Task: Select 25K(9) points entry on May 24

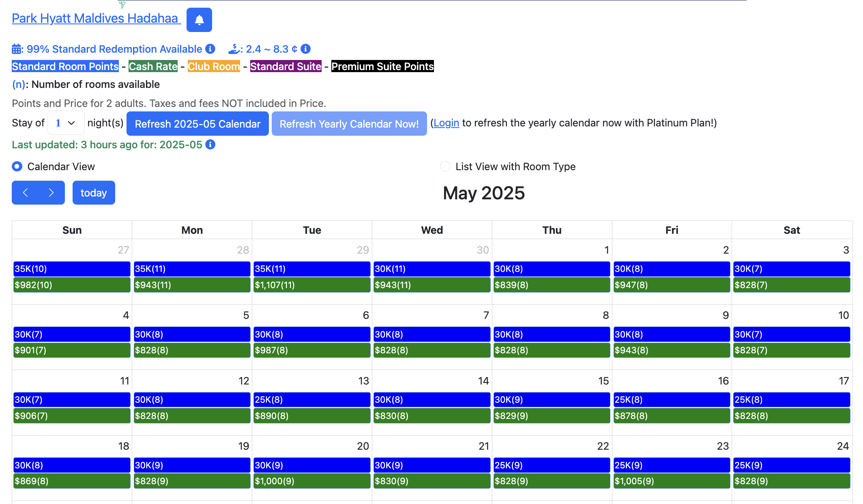Action: tap(792, 465)
